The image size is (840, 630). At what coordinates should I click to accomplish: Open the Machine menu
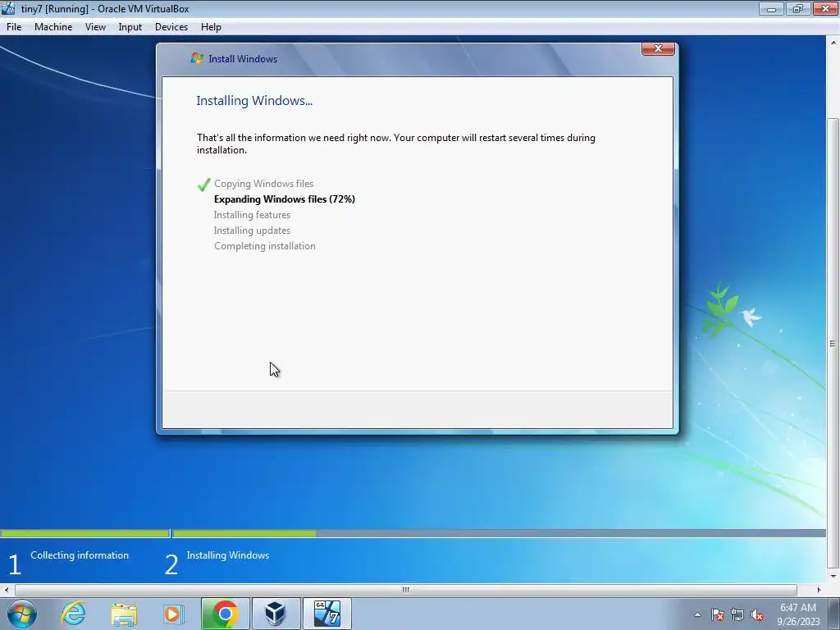[x=53, y=27]
